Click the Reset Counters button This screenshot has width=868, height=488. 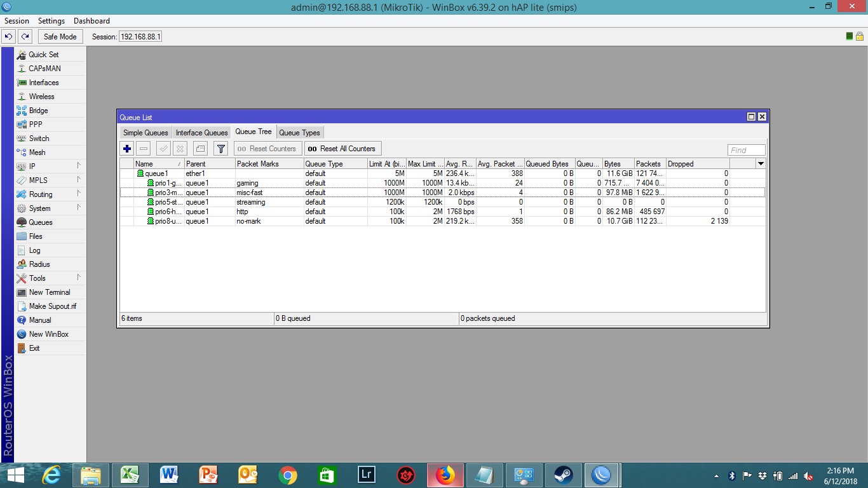pyautogui.click(x=268, y=149)
